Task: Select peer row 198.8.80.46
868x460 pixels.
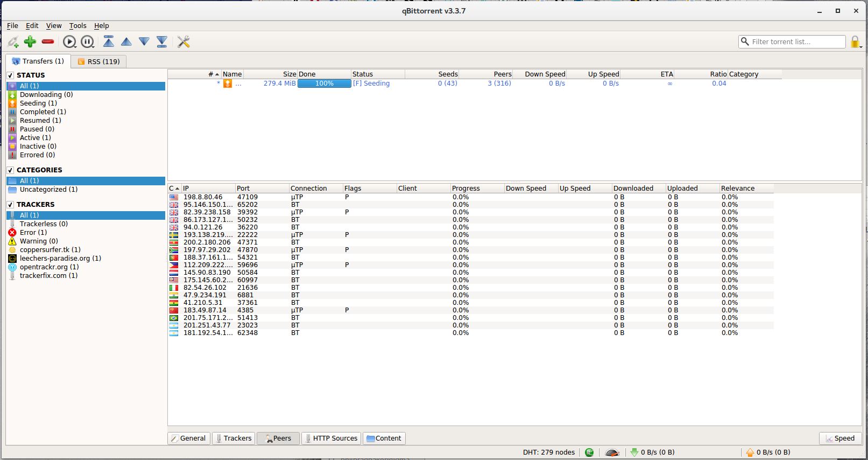Action: coord(471,197)
